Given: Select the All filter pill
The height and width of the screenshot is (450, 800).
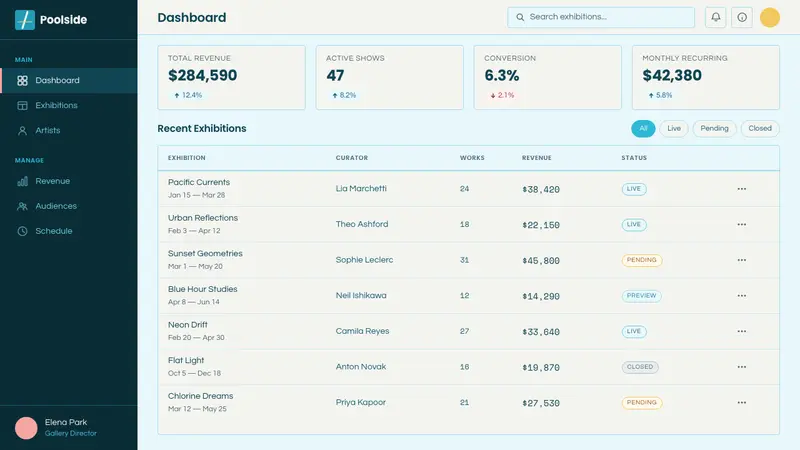Looking at the screenshot, I should click(x=643, y=129).
